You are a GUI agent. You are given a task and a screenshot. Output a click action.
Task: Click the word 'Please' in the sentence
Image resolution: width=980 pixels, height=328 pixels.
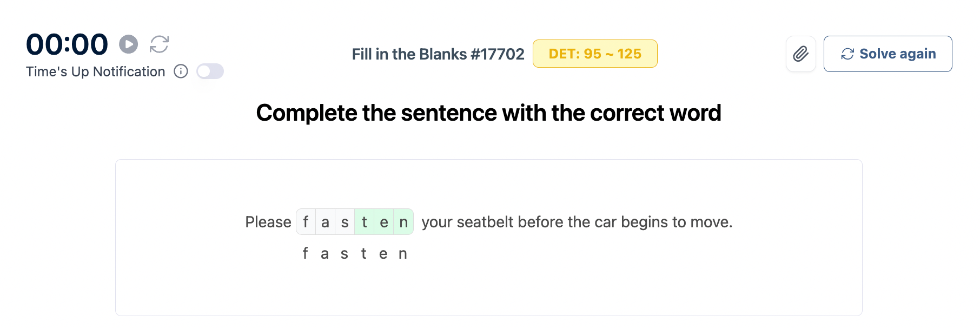268,222
